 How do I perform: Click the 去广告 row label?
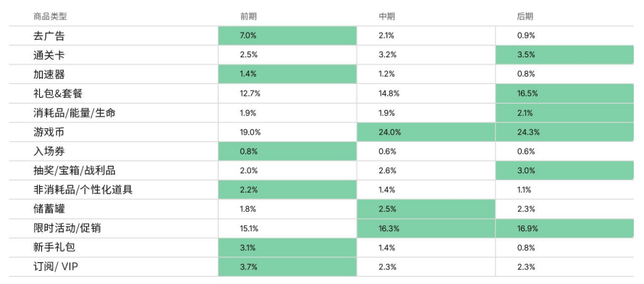tap(49, 35)
